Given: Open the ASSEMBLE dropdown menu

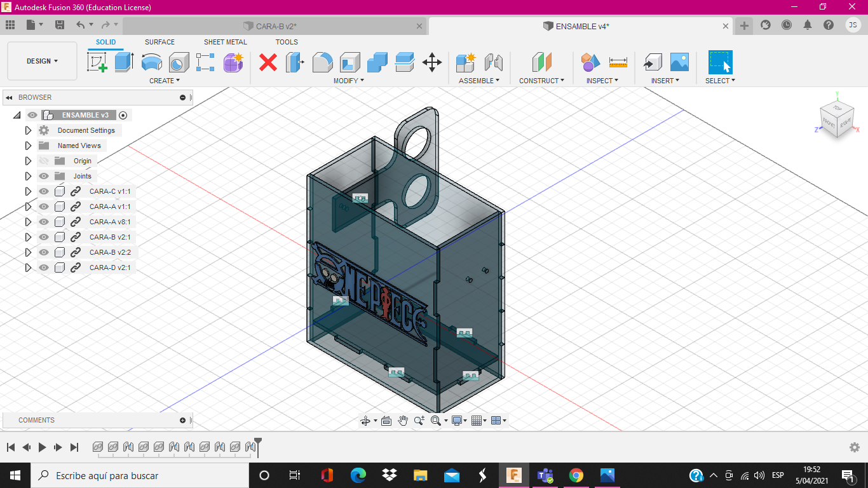Looking at the screenshot, I should (479, 81).
